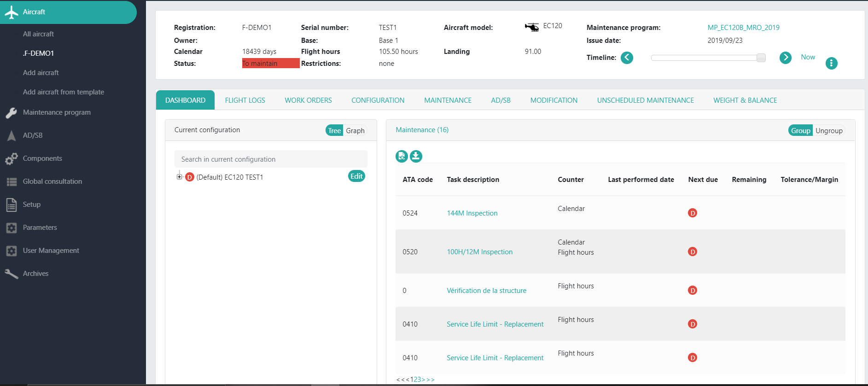
Task: Open the three-dot options menu
Action: pos(831,63)
